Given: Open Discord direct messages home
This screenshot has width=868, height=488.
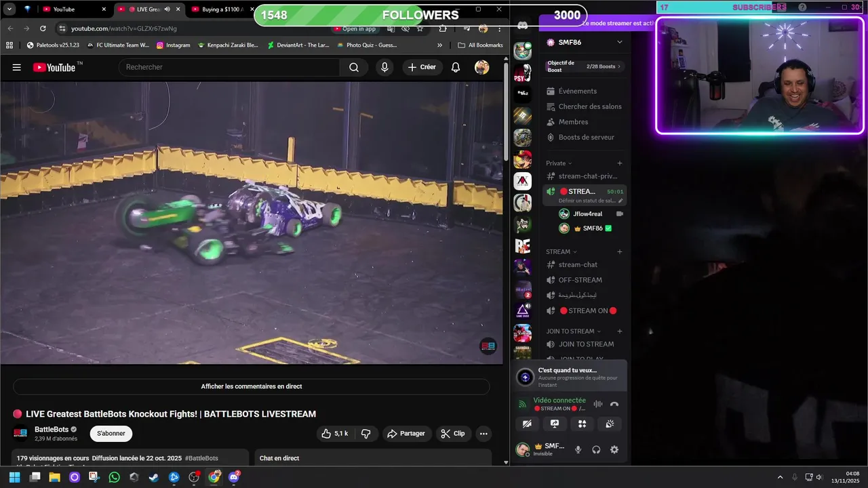Looking at the screenshot, I should [522, 25].
